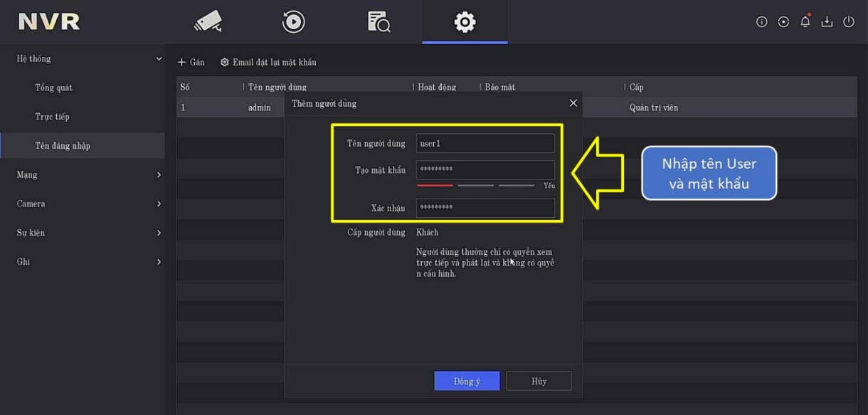Screen dimensions: 868x415
Task: Click the info icon in top bar
Action: point(761,22)
